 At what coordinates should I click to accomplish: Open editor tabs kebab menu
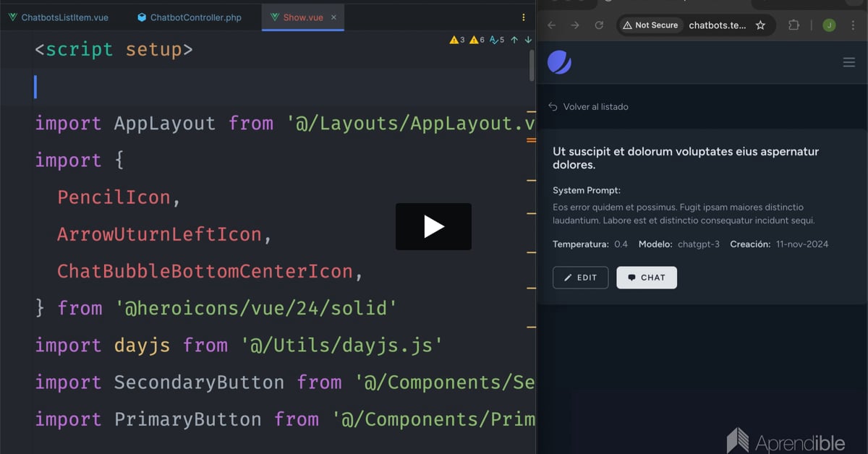pyautogui.click(x=524, y=17)
